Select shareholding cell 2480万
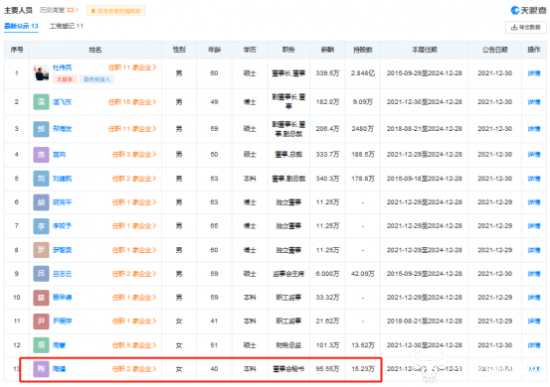Screen dimensions: 550x387 [x=363, y=129]
